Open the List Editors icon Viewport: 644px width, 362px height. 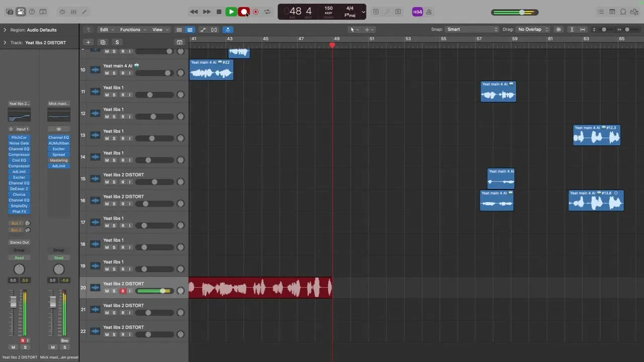point(601,12)
